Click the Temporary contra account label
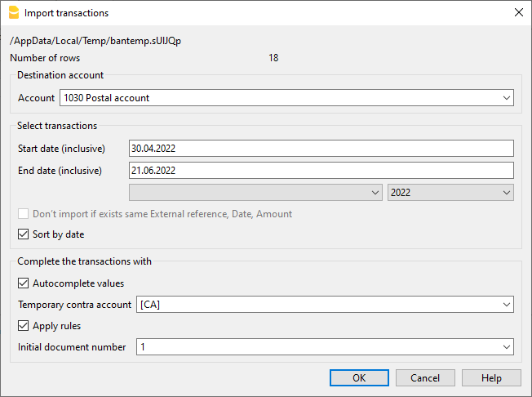The width and height of the screenshot is (532, 397). tap(74, 305)
